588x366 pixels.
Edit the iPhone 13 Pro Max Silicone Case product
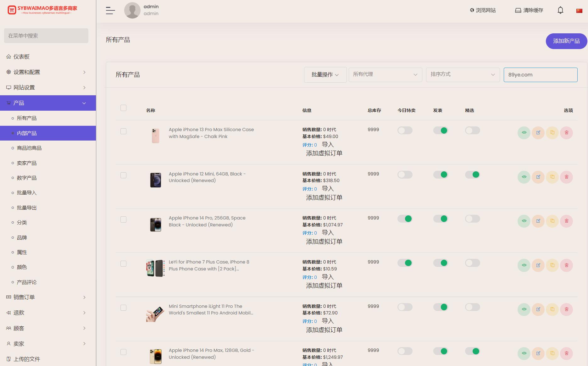[538, 133]
